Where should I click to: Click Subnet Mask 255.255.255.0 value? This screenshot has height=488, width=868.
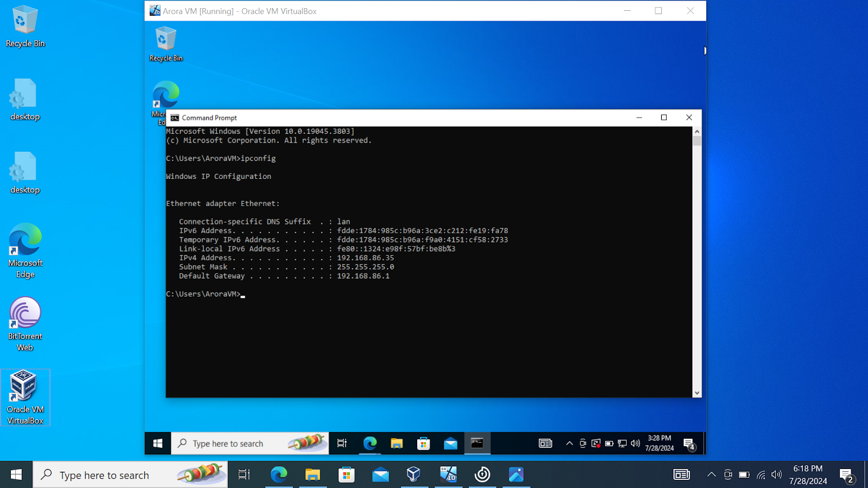(x=365, y=267)
